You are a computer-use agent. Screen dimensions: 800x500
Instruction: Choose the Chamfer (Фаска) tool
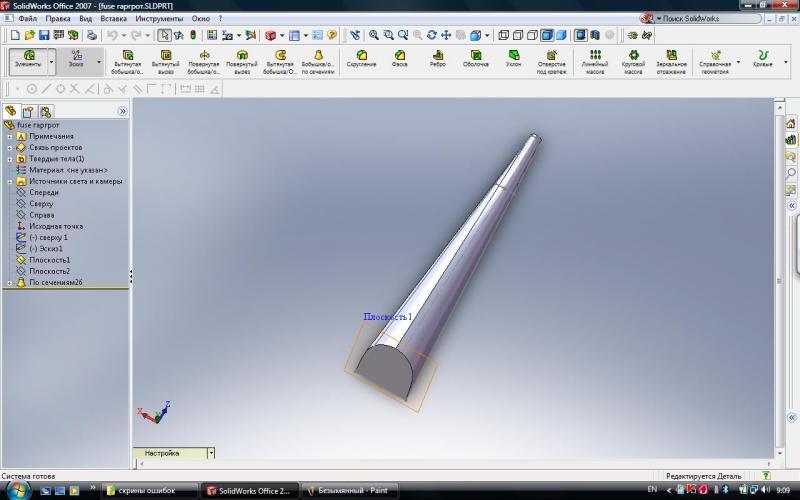point(399,58)
